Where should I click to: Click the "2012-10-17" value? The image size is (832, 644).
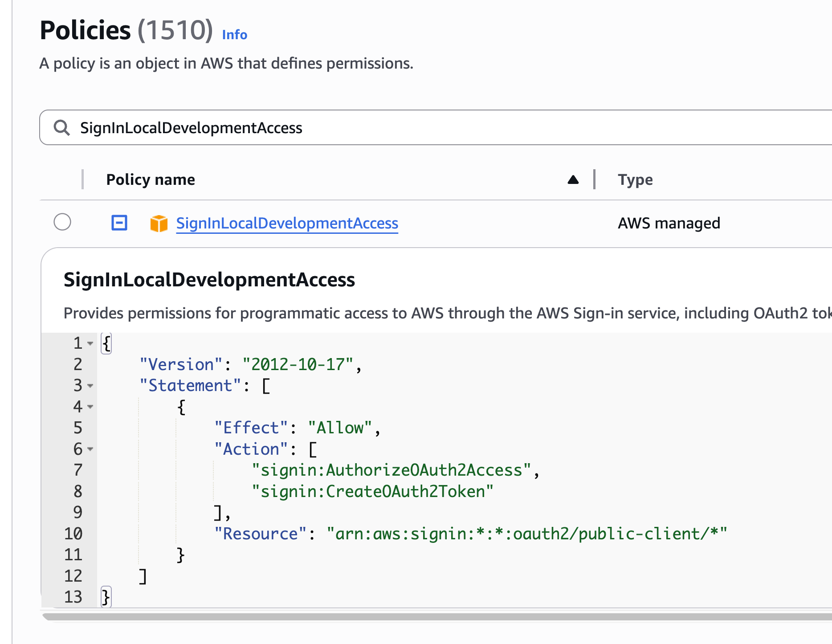tap(298, 364)
